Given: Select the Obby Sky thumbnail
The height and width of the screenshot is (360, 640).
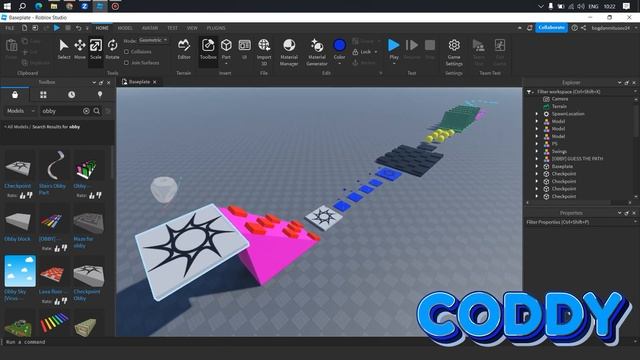Looking at the screenshot, I should pos(20,271).
